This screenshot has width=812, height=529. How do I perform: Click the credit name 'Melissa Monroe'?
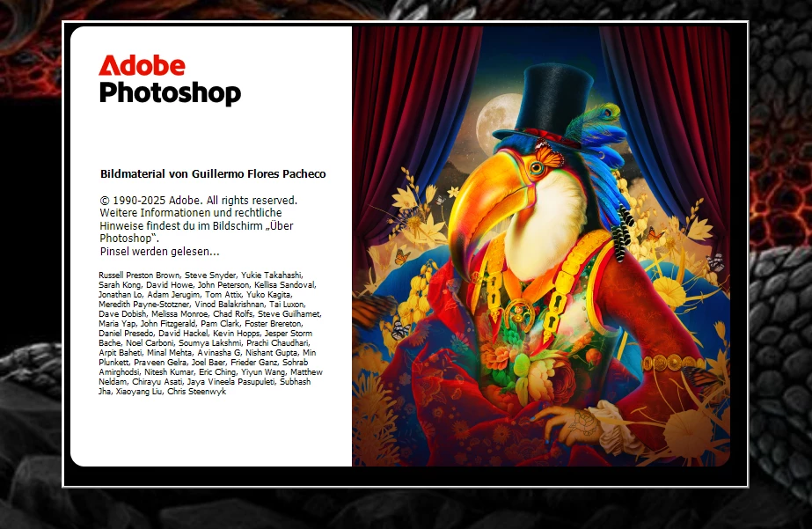[179, 314]
